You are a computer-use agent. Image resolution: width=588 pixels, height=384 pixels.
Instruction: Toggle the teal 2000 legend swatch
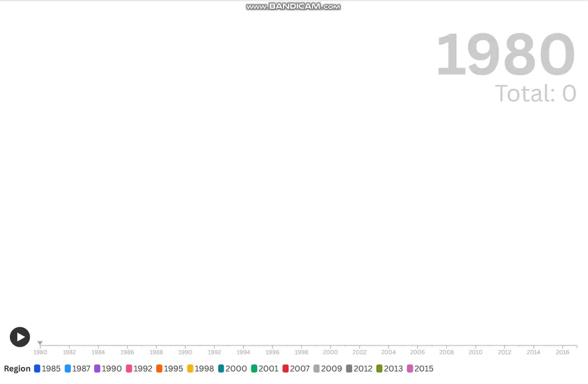(221, 368)
